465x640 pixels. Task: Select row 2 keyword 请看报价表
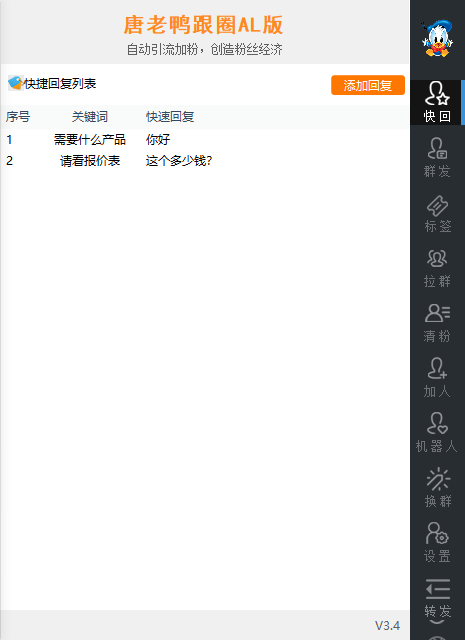(90, 161)
